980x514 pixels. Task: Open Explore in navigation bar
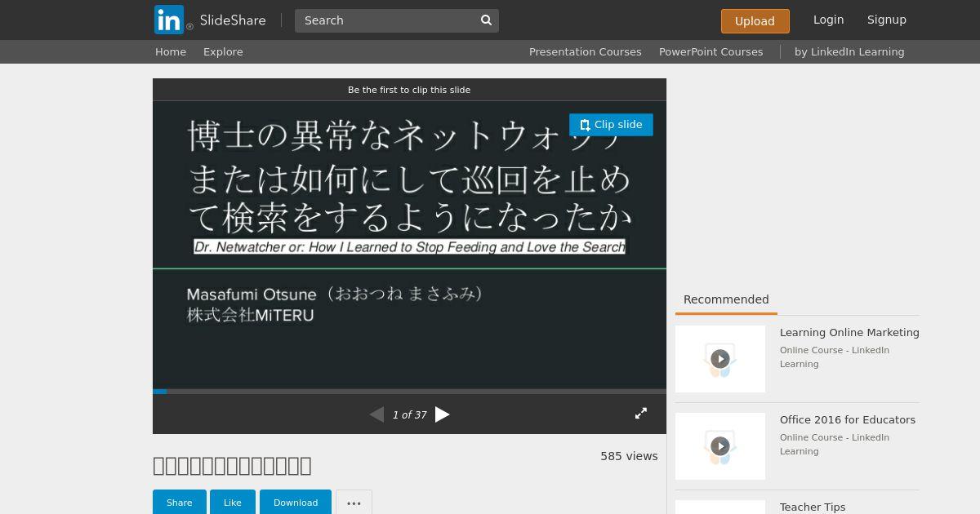pos(223,51)
